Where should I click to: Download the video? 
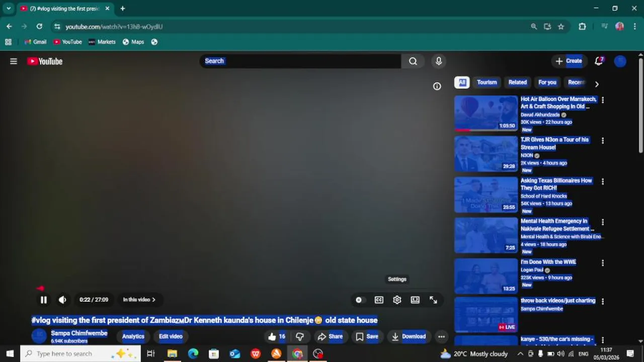click(x=409, y=336)
